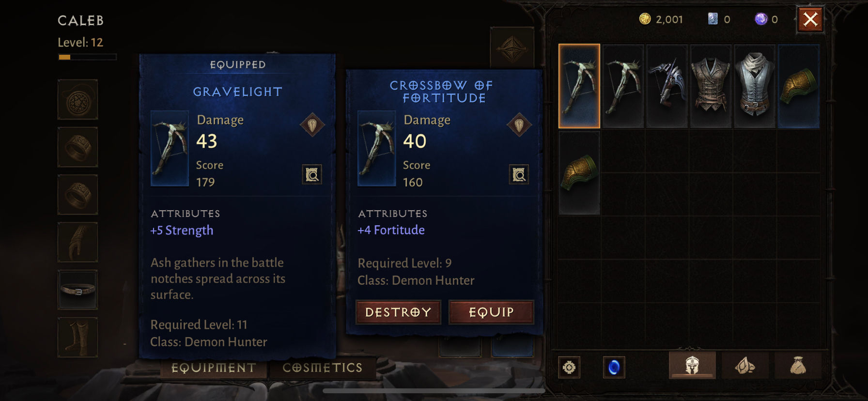Select the highlighted crossbow in inventory
This screenshot has width=868, height=401.
tap(579, 86)
